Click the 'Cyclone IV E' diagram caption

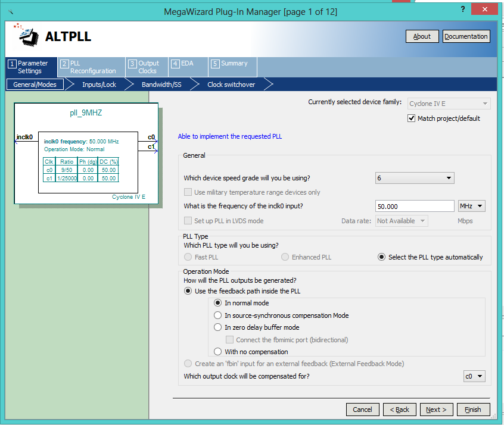point(129,196)
